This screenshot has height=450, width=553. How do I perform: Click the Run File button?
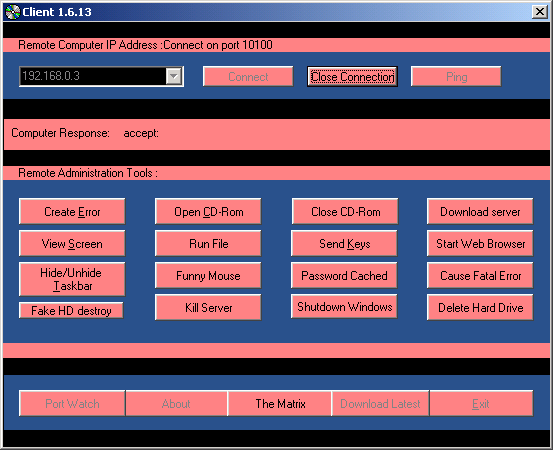208,243
